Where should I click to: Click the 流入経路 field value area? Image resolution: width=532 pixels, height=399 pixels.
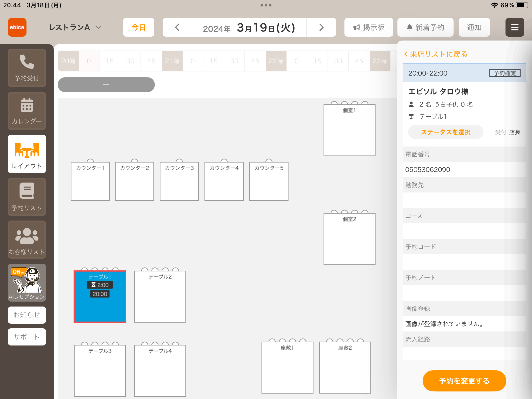(464, 353)
